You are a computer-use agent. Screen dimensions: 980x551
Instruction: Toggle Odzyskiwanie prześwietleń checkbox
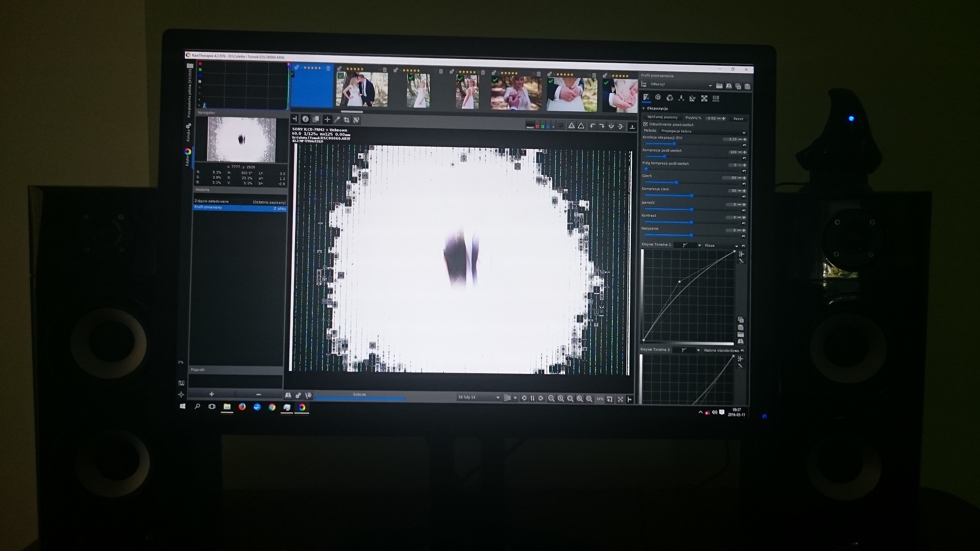[646, 124]
